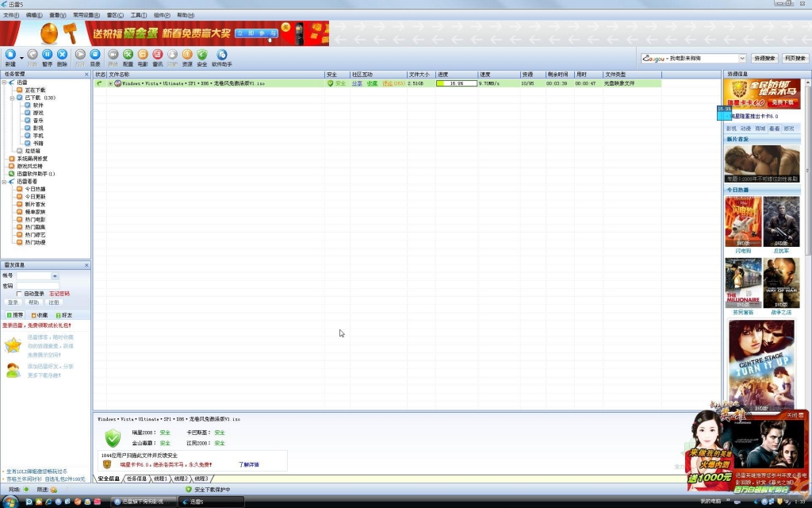Open the 帐号 account dropdown
This screenshot has width=812, height=508.
(x=55, y=275)
